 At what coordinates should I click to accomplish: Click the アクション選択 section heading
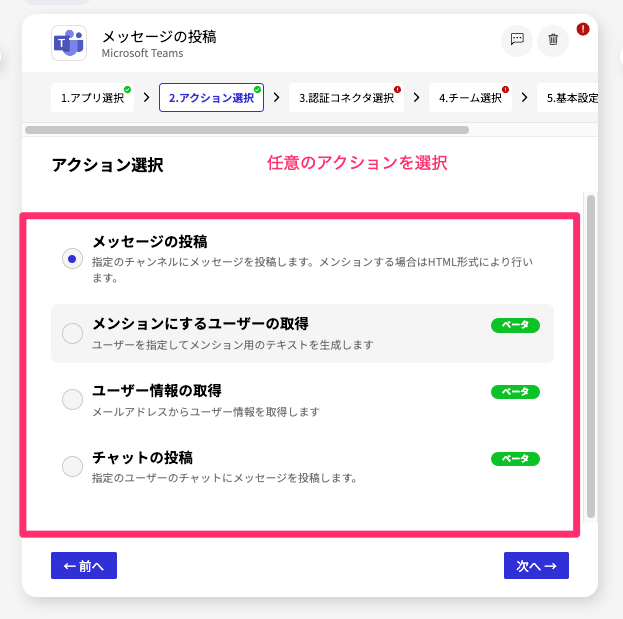[108, 165]
